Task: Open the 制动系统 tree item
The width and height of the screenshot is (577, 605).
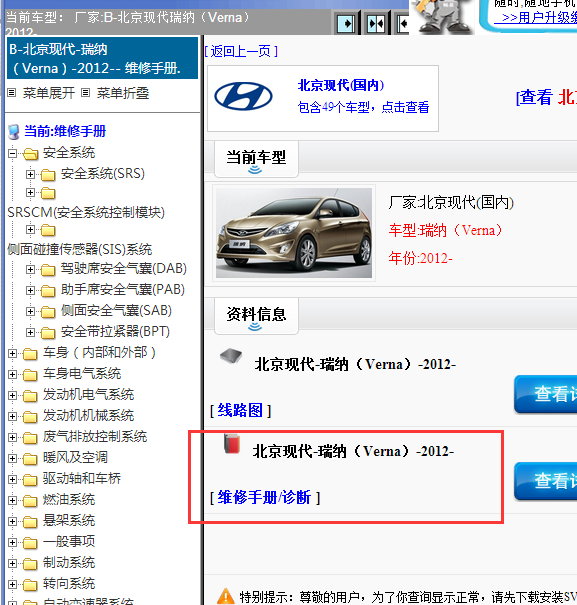Action: [x=69, y=563]
